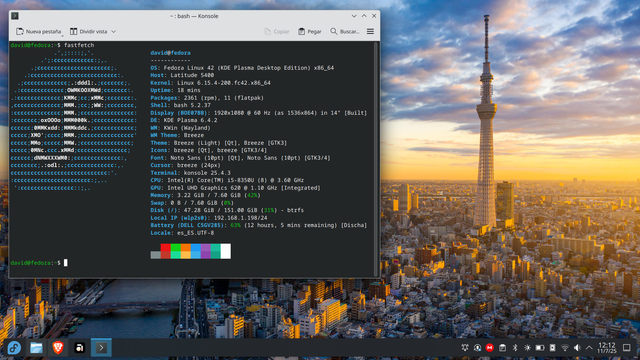This screenshot has width=640, height=360.
Task: Open Brave browser from the taskbar
Action: [x=58, y=348]
